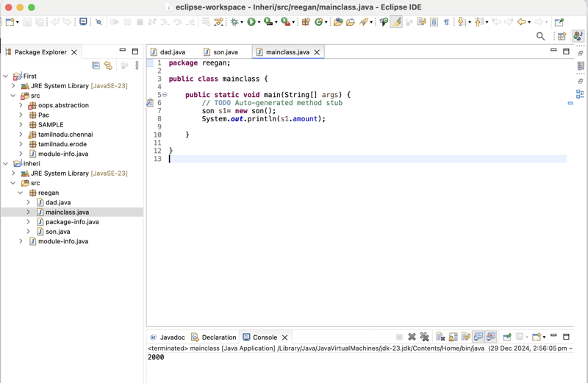The image size is (588, 383).
Task: Toggle Mark Occurrences highlighter icon
Action: (x=396, y=22)
